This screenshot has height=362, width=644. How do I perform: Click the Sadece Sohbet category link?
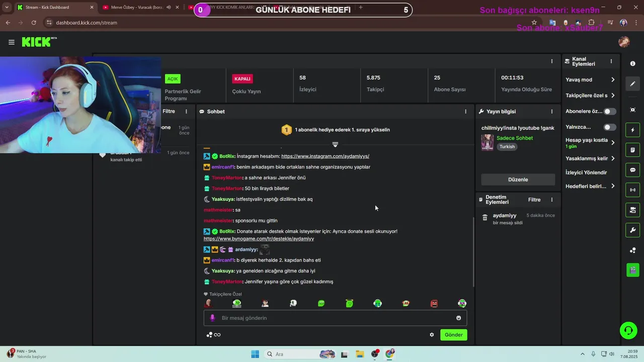click(515, 138)
